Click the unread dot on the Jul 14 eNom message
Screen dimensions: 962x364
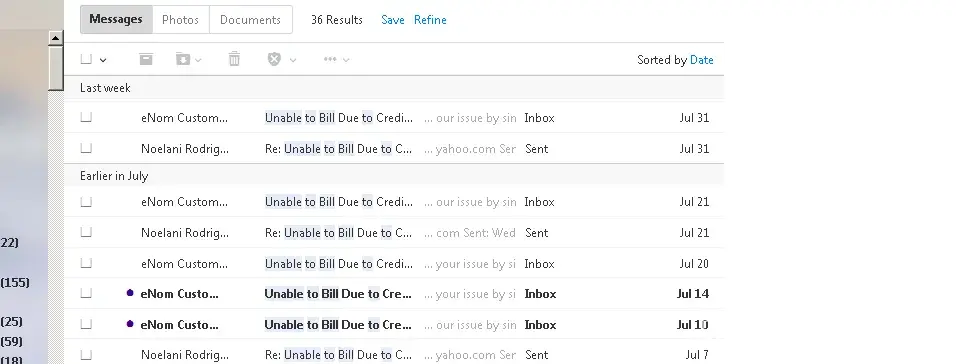(130, 293)
